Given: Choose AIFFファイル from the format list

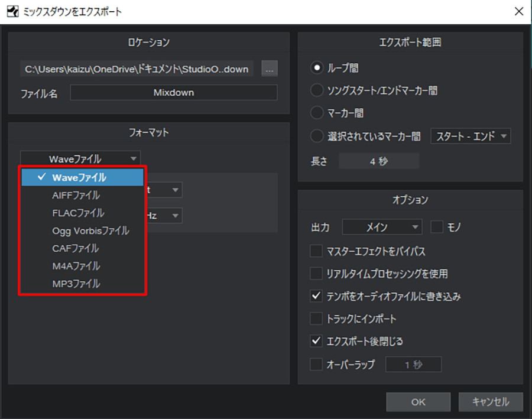Looking at the screenshot, I should [x=82, y=195].
